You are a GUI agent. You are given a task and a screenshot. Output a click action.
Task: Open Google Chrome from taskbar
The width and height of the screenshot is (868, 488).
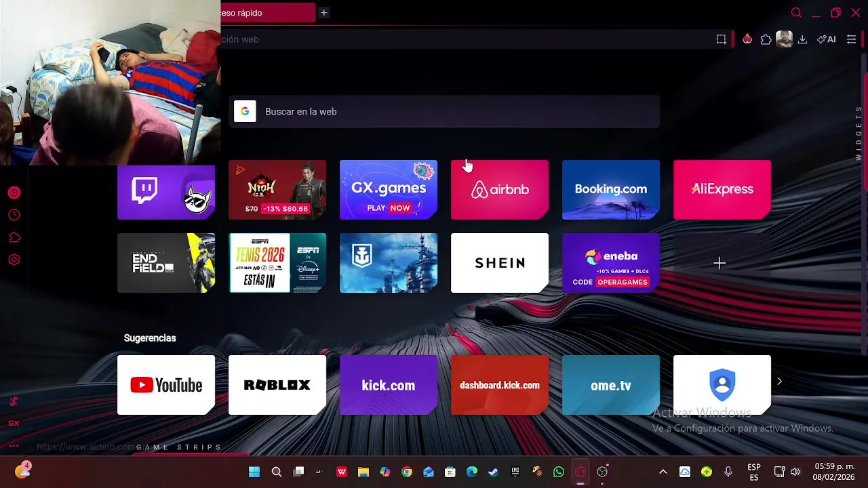[407, 472]
